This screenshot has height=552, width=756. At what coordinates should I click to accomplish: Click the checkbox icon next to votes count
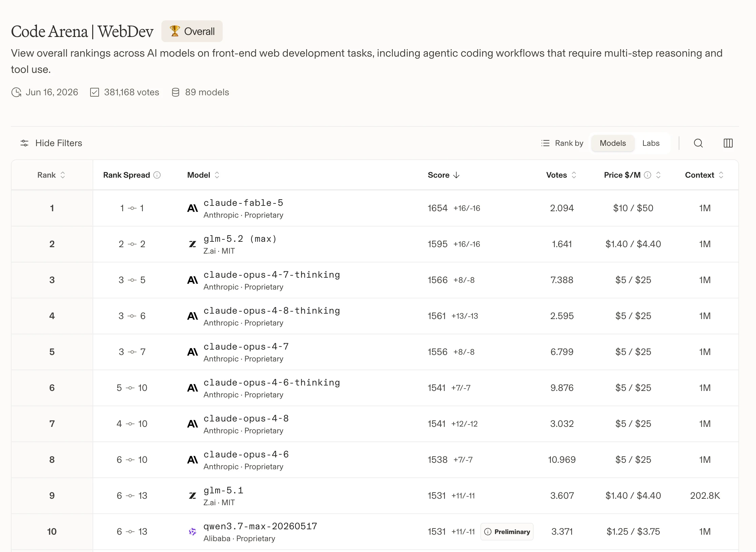pos(95,92)
